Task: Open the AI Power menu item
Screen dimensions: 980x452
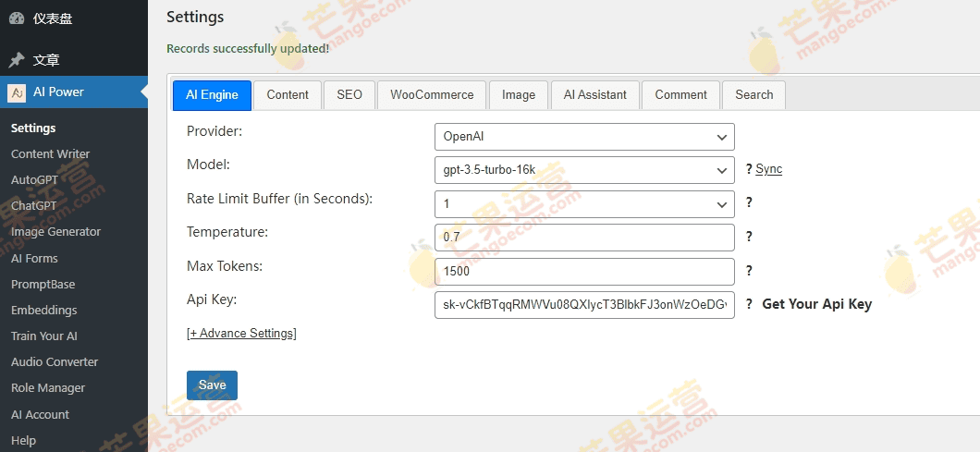Action: [74, 92]
